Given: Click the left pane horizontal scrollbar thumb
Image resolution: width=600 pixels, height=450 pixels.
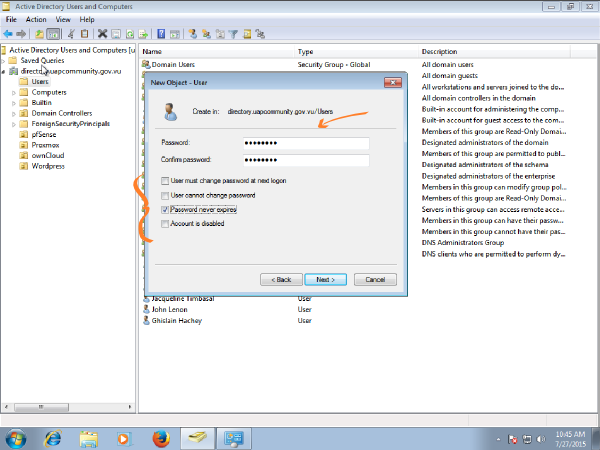Looking at the screenshot, I should pos(41,407).
